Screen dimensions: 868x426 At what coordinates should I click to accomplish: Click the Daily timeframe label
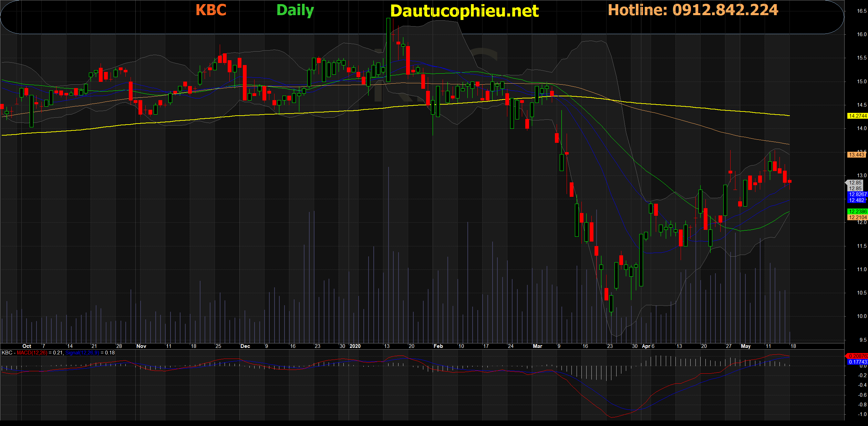pos(295,10)
